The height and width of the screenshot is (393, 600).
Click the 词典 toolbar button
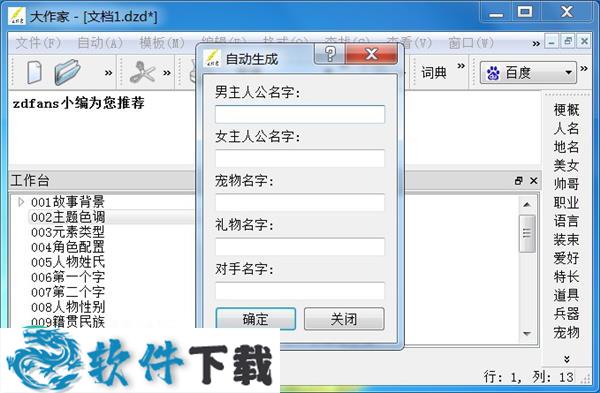pyautogui.click(x=434, y=73)
